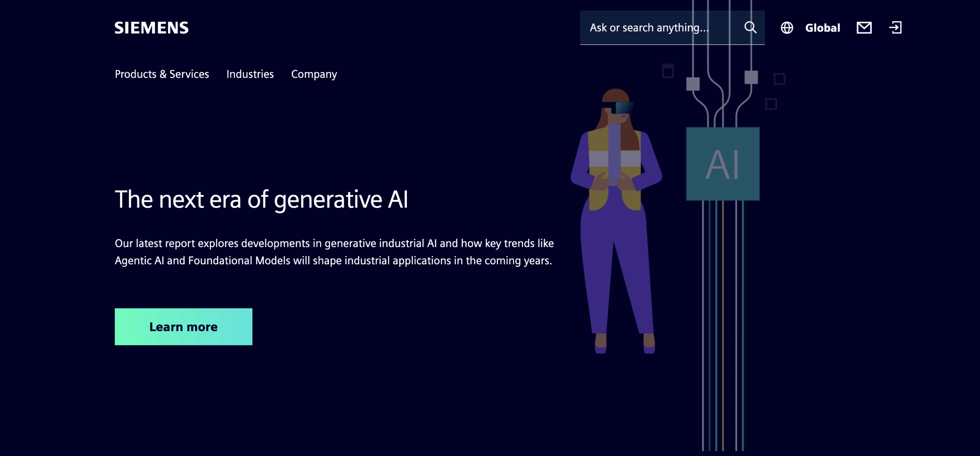Click the report description paragraph text
980x456 pixels.
(334, 252)
